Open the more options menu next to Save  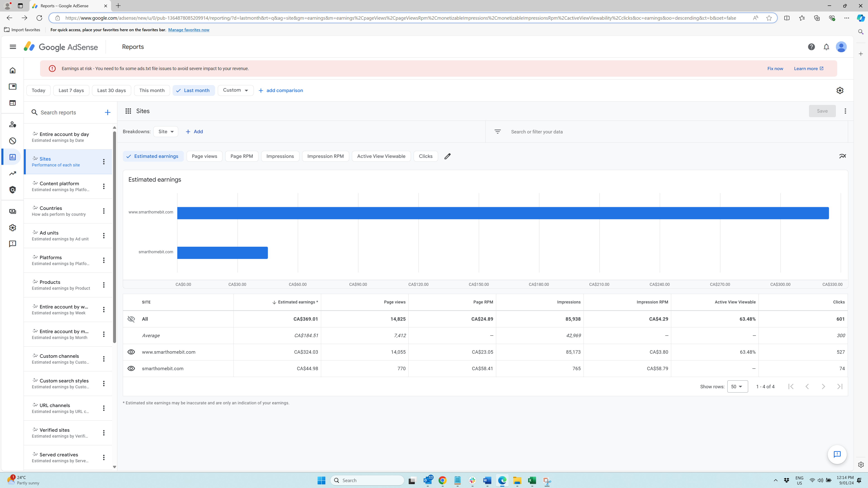tap(845, 111)
